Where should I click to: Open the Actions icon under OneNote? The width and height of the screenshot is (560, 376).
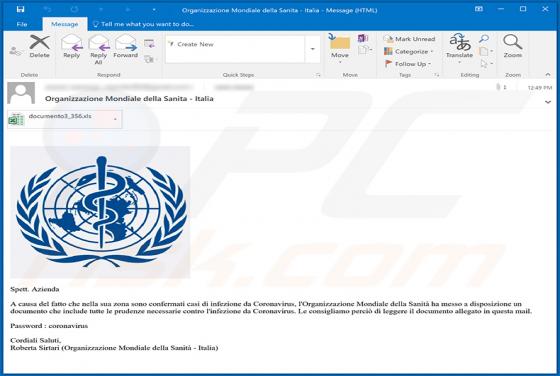pyautogui.click(x=364, y=50)
